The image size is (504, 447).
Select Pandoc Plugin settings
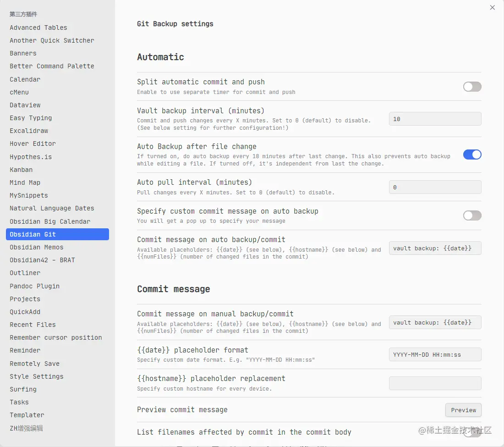tap(57, 286)
